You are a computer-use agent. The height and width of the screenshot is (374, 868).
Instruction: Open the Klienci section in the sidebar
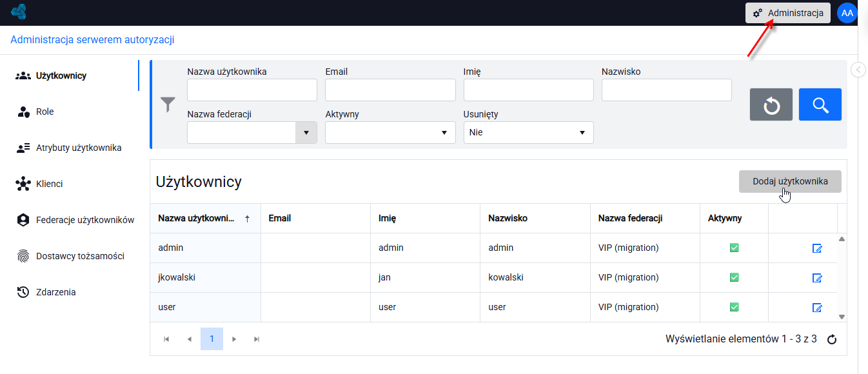point(70,184)
